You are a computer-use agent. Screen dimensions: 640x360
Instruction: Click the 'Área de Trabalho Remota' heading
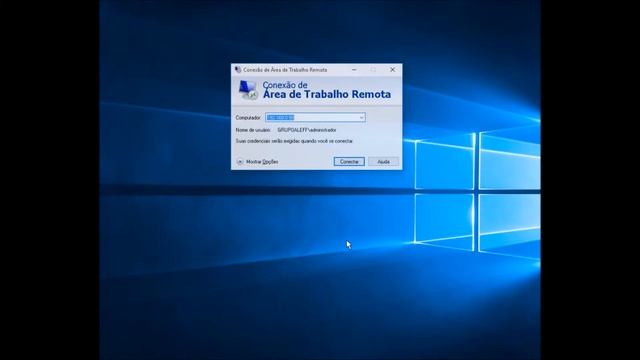(327, 94)
